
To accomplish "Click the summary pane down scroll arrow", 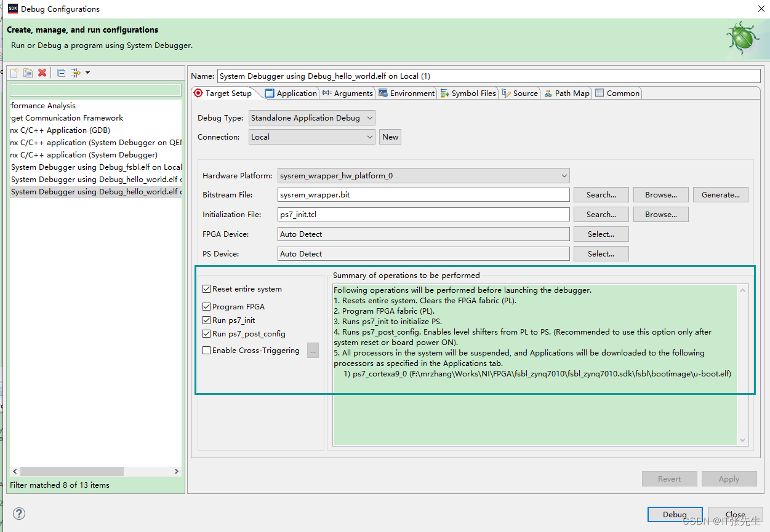I will [x=743, y=440].
